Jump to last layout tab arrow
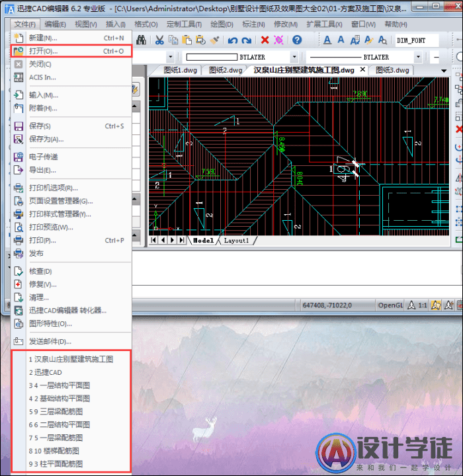 [x=182, y=240]
